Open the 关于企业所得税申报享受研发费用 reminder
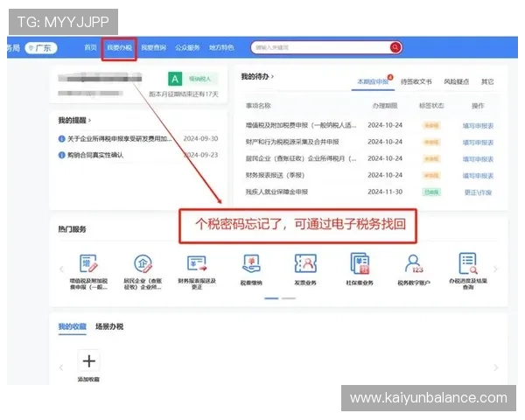The image size is (525, 420). point(120,138)
